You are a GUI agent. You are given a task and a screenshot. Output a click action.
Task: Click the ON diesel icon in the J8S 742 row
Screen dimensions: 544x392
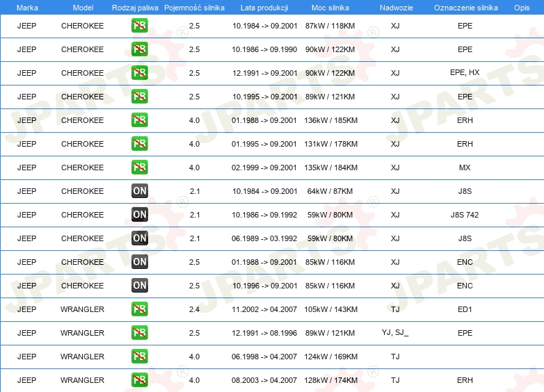[x=139, y=215]
